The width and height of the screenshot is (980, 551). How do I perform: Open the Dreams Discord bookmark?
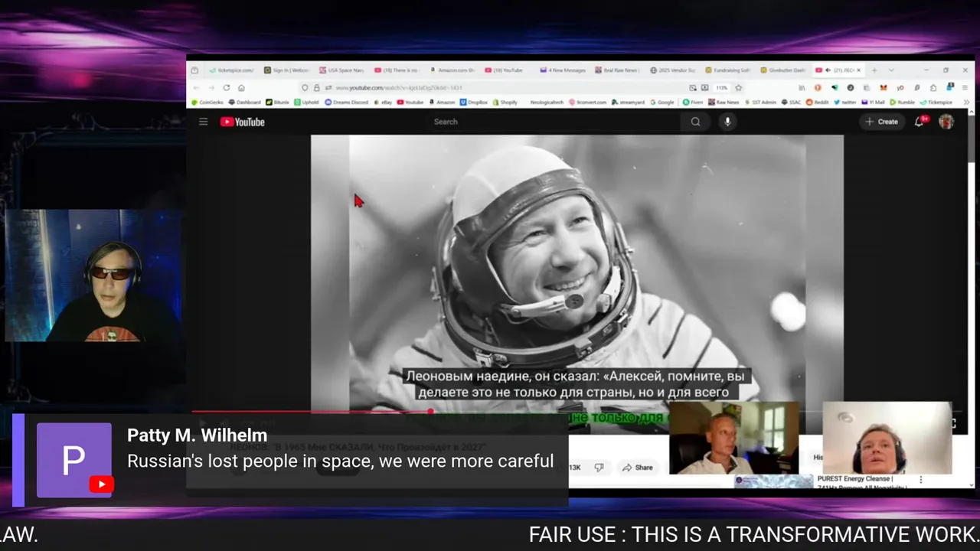tap(346, 102)
